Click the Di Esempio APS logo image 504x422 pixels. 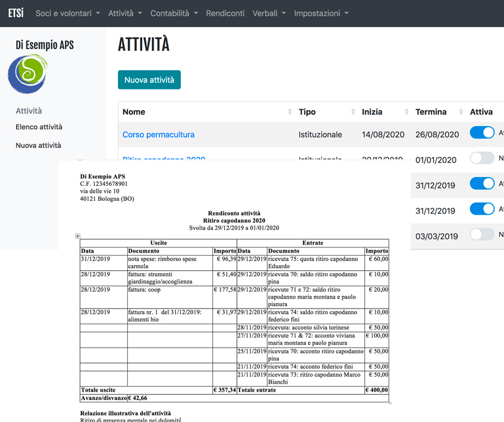click(x=28, y=74)
